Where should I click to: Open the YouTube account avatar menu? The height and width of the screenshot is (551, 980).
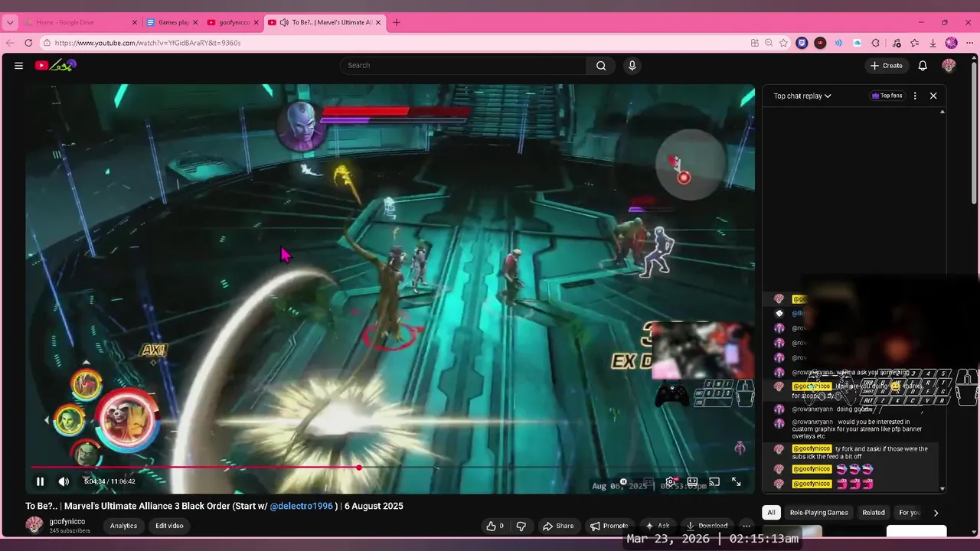(949, 66)
